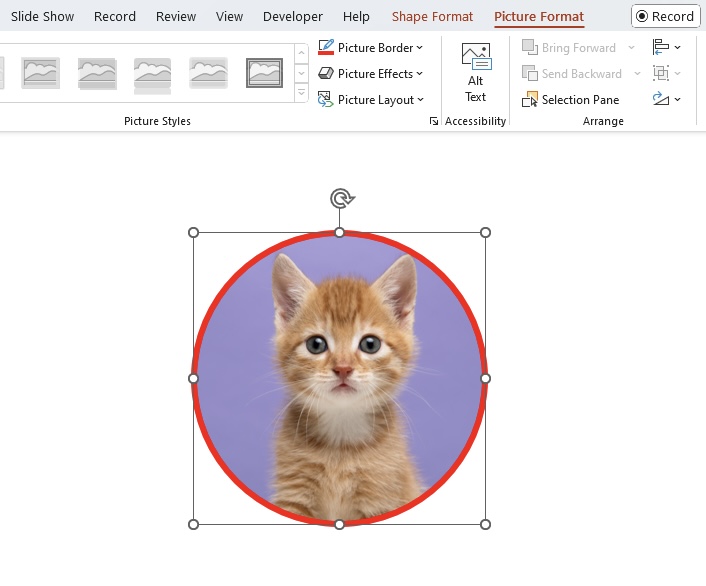706x586 pixels.
Task: Switch to the Review tab
Action: coord(176,17)
